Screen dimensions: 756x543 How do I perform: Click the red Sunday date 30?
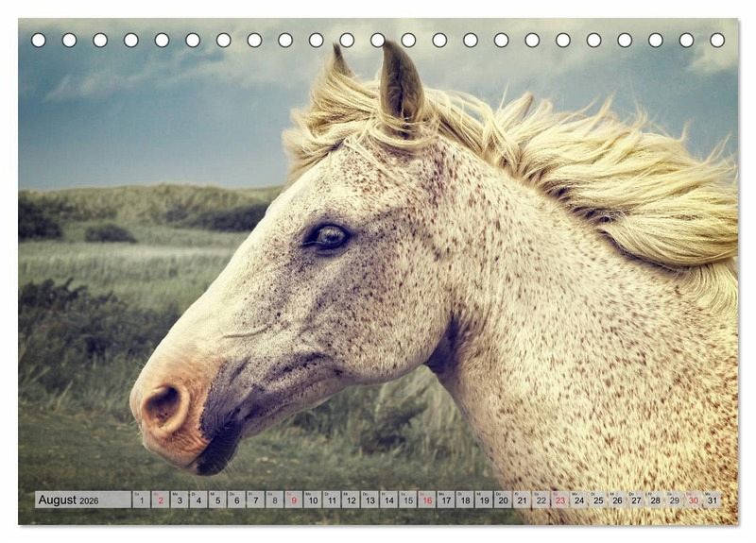click(x=694, y=500)
